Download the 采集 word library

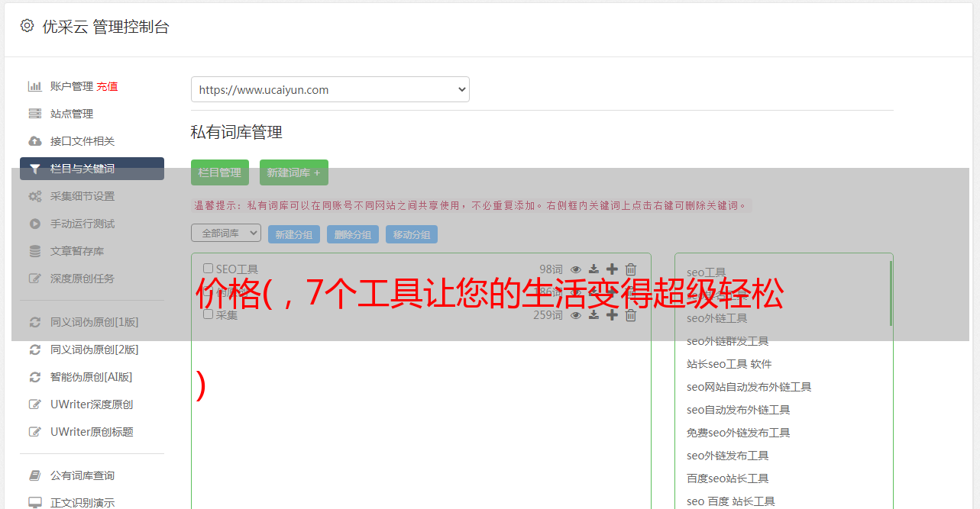coord(593,315)
